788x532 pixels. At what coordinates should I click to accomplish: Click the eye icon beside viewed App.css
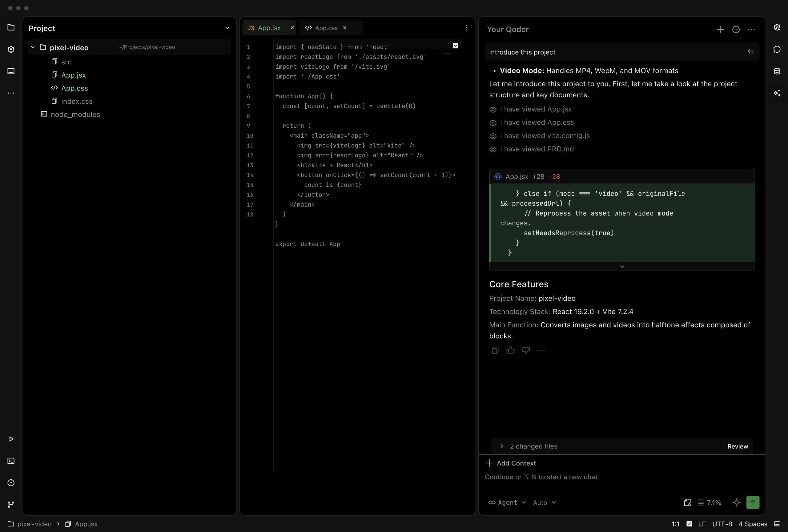point(493,123)
